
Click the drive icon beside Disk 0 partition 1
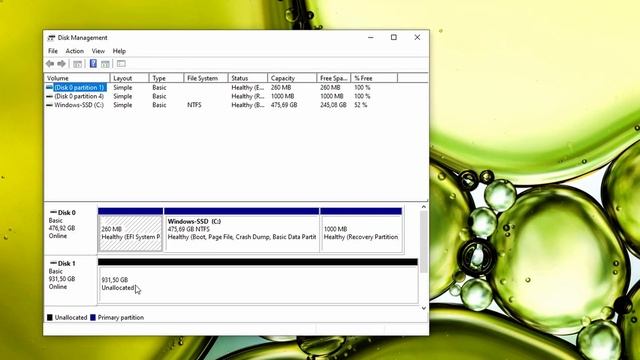[49, 87]
